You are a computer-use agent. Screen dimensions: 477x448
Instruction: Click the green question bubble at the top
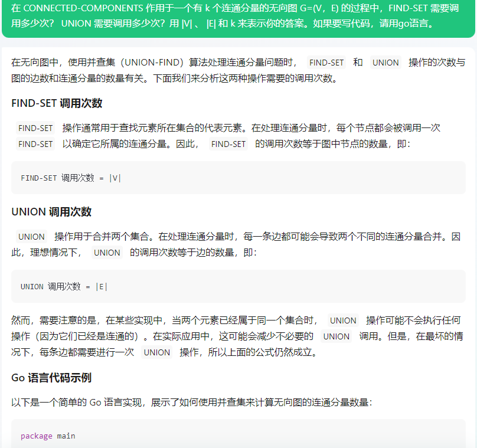pyautogui.click(x=238, y=18)
